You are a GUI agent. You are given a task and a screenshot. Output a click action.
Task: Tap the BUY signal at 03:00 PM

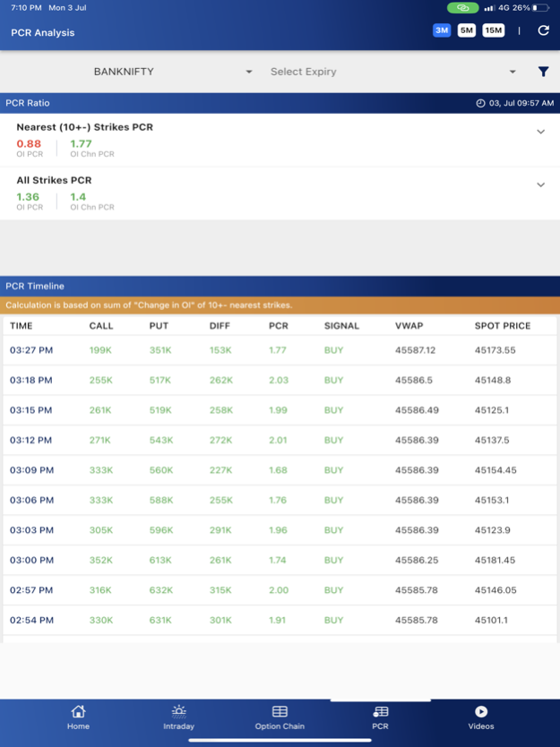(x=333, y=560)
